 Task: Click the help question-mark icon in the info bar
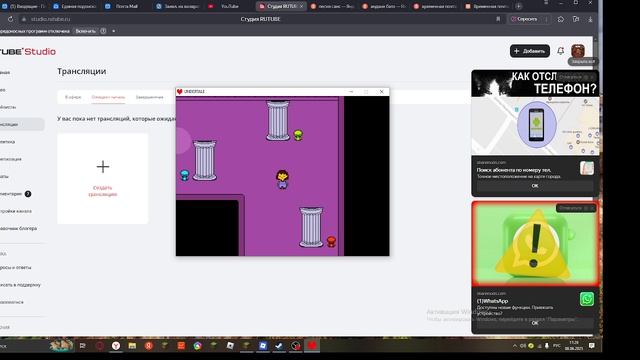click(x=103, y=31)
